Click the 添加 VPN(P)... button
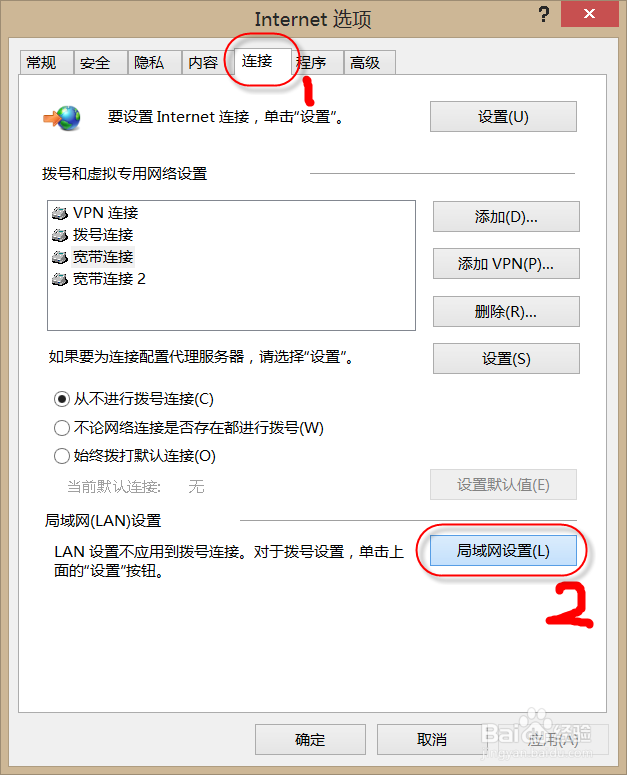This screenshot has height=775, width=627. pyautogui.click(x=506, y=264)
